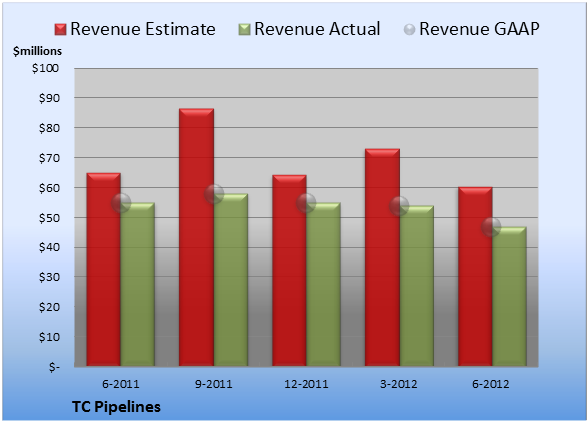
Task: Click the '$10' y-axis label
Action: (x=49, y=337)
